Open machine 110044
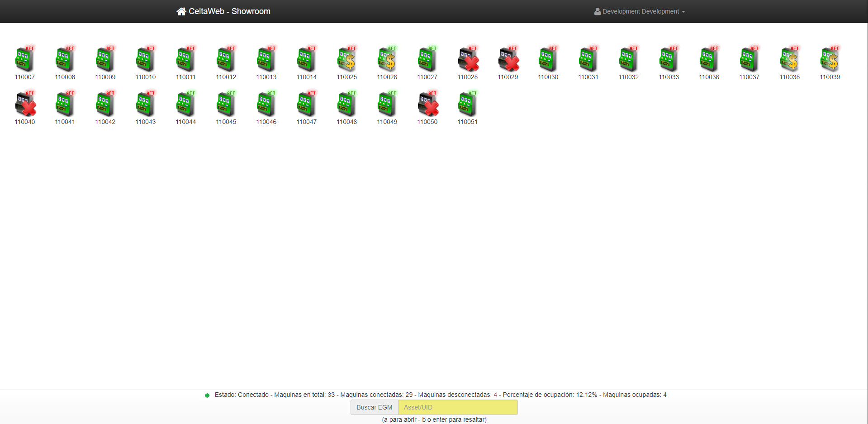868x424 pixels. pyautogui.click(x=186, y=104)
